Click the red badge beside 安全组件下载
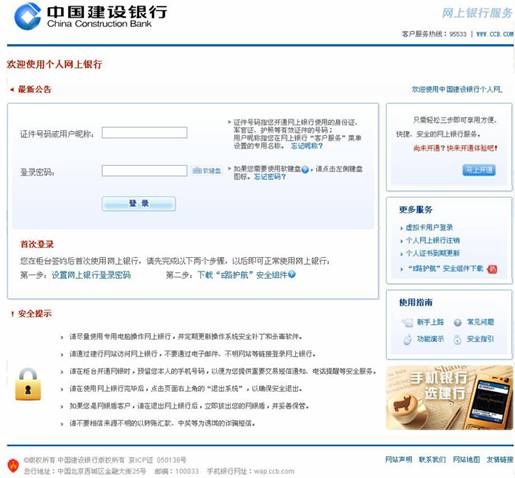The height and width of the screenshot is (478, 515). point(492,269)
